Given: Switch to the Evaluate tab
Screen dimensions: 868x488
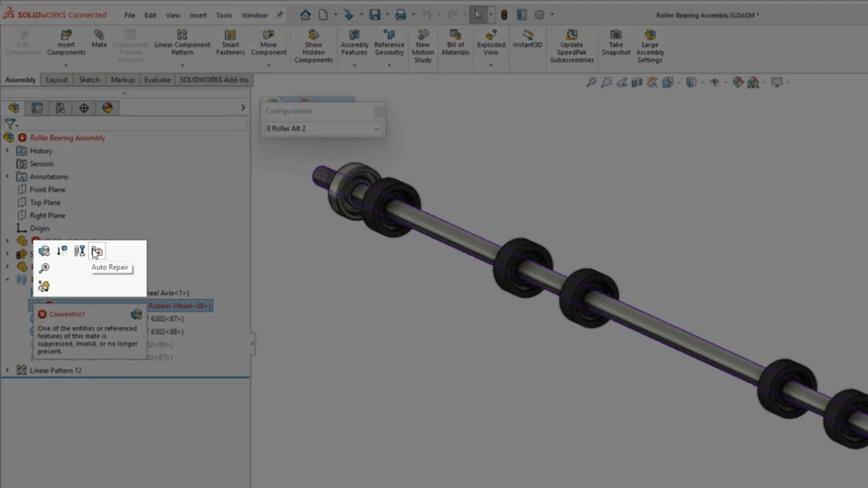Looking at the screenshot, I should (x=157, y=79).
